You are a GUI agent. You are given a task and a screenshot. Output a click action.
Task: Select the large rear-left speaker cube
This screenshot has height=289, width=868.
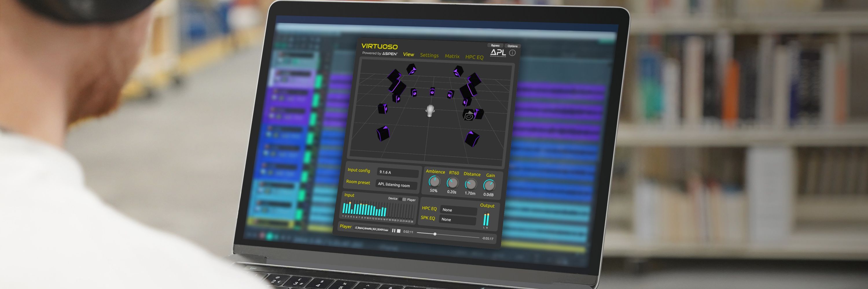383,133
